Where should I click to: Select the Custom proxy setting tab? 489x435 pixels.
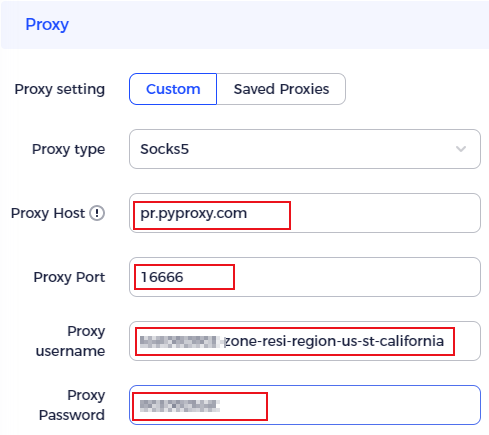pos(173,89)
